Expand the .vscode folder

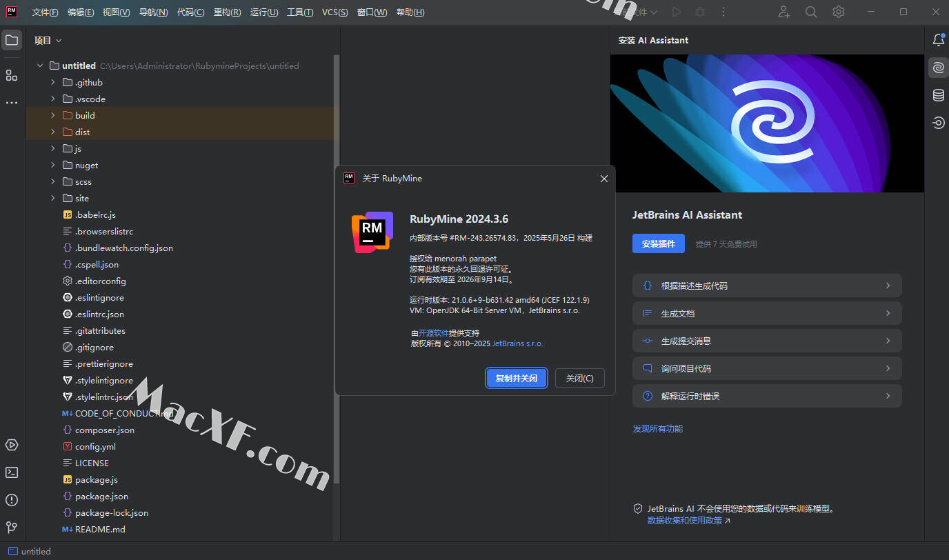52,99
